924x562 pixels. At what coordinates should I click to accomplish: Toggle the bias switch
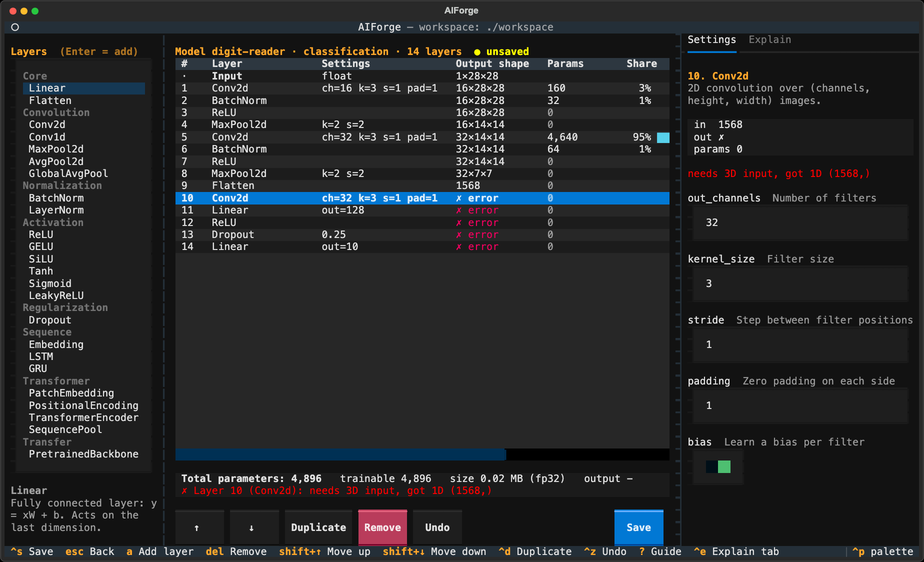(x=718, y=466)
